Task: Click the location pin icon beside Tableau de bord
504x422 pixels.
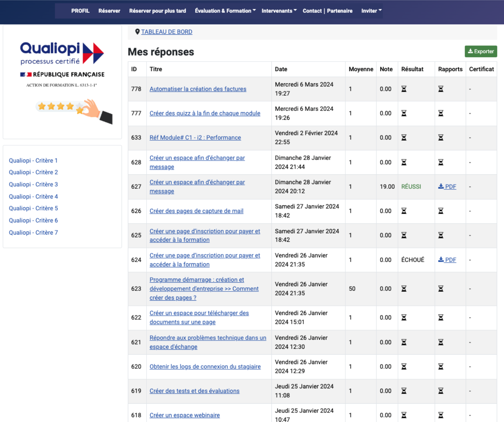Action: click(137, 32)
